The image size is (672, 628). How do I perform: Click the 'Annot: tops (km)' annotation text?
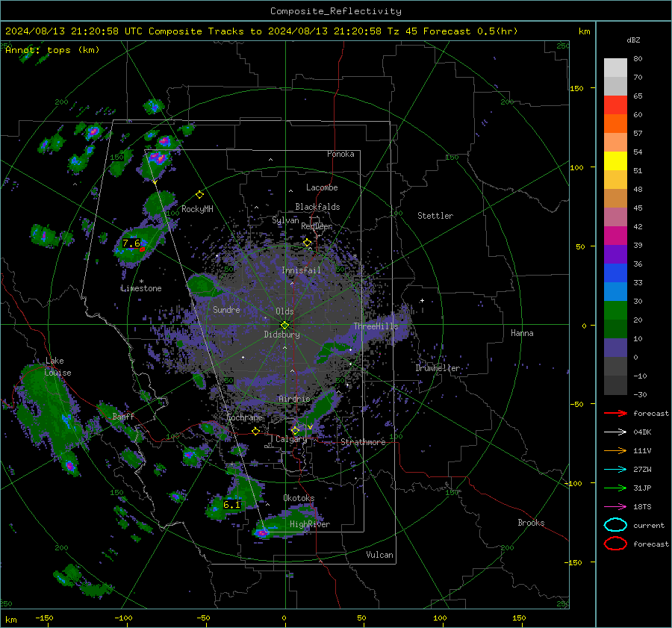[52, 50]
